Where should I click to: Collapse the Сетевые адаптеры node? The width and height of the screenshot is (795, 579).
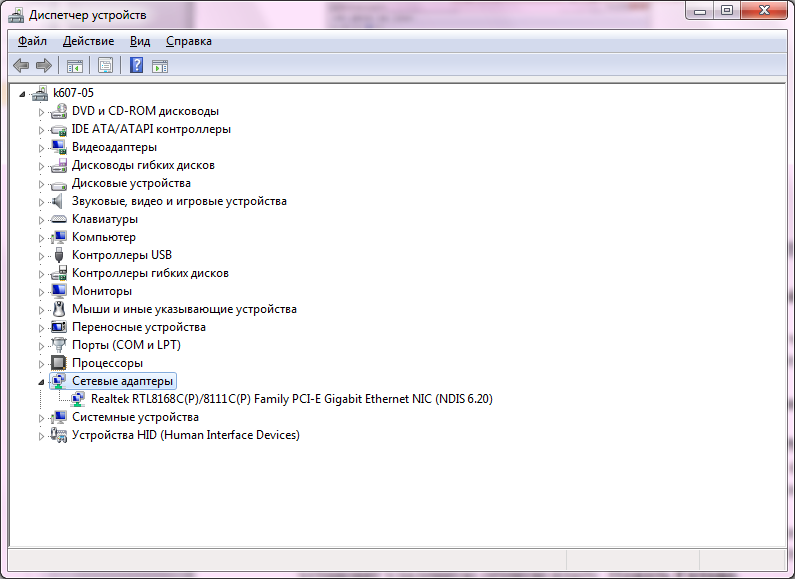point(41,382)
